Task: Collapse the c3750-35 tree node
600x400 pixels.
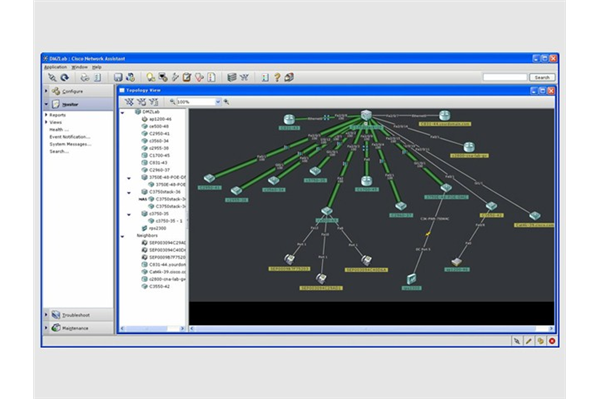Action: click(129, 214)
